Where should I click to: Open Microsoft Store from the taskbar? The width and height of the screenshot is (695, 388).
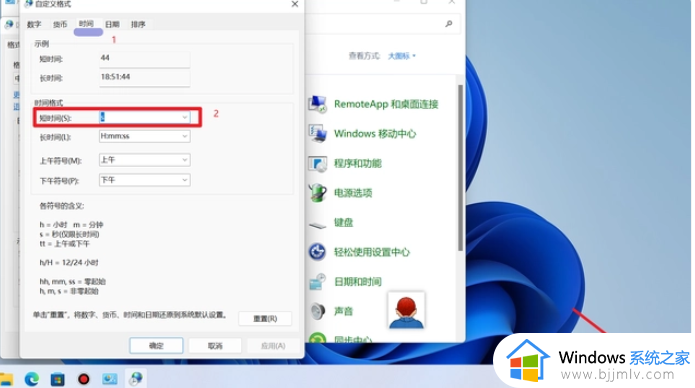point(58,379)
